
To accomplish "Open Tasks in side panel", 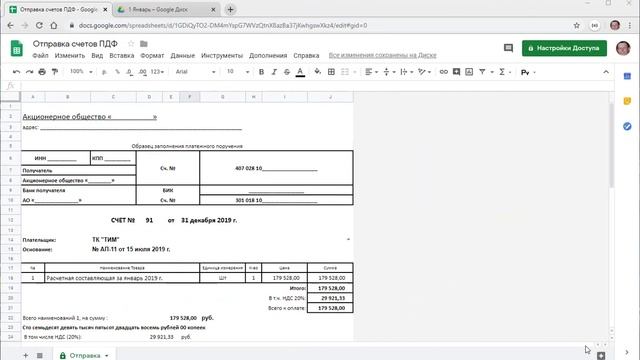I will [x=627, y=127].
